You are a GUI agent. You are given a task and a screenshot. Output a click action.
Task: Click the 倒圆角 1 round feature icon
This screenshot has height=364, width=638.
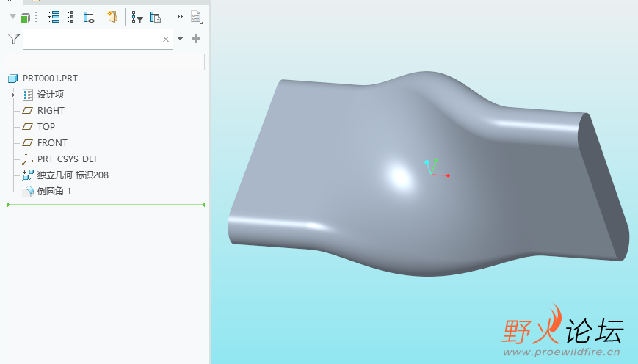point(28,192)
